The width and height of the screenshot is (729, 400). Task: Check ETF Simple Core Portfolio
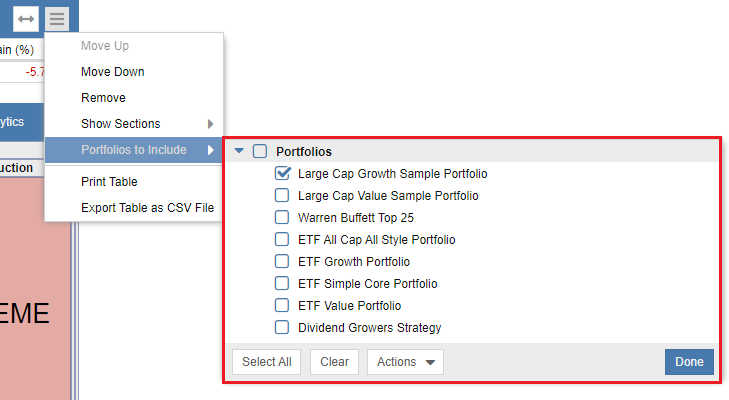(282, 283)
